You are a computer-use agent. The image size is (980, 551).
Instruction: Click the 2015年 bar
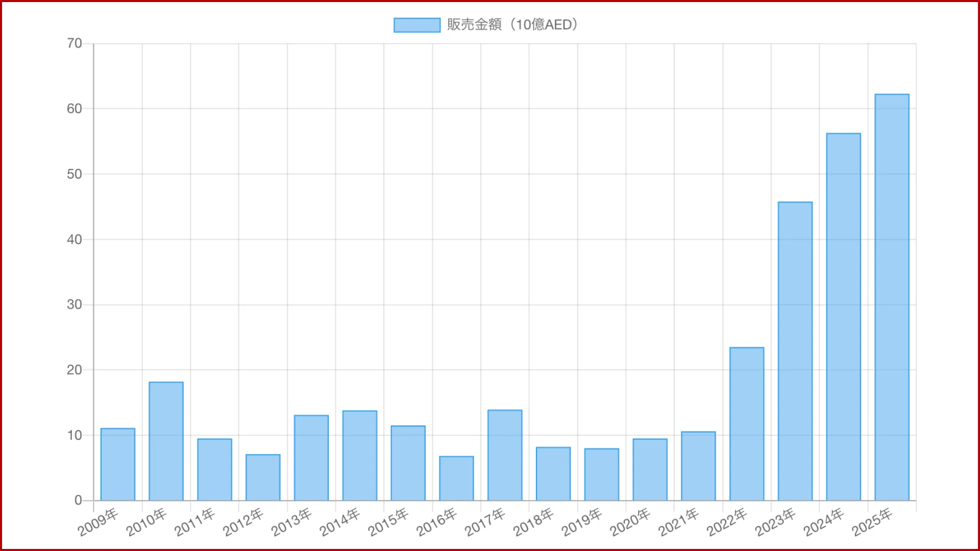[408, 463]
